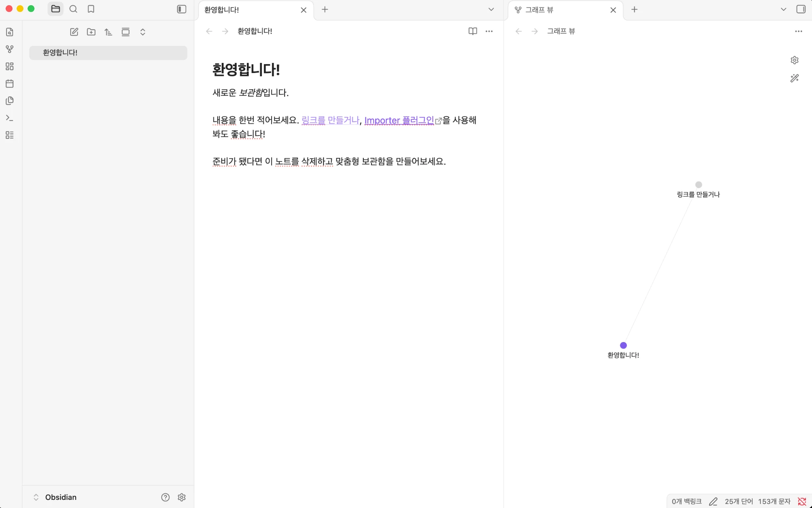Open canvas icon in left ribbon
This screenshot has width=812, height=508.
tap(10, 67)
